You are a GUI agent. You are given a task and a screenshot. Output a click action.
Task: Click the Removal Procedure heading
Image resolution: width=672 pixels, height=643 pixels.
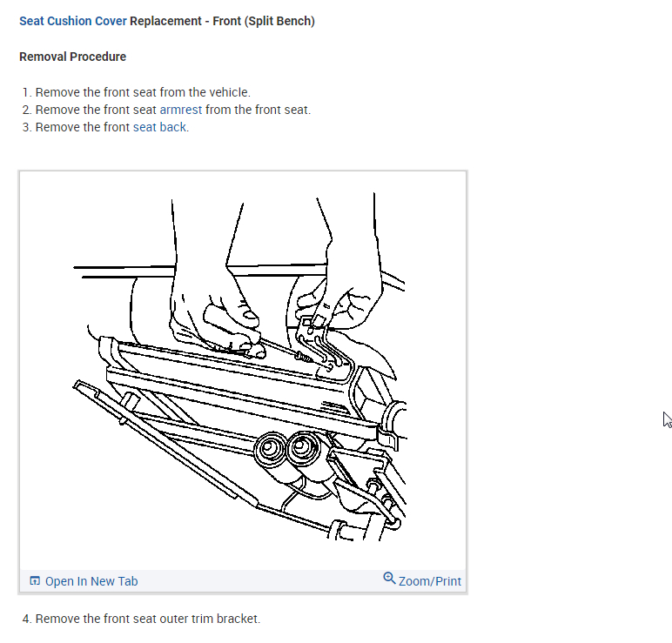[72, 57]
